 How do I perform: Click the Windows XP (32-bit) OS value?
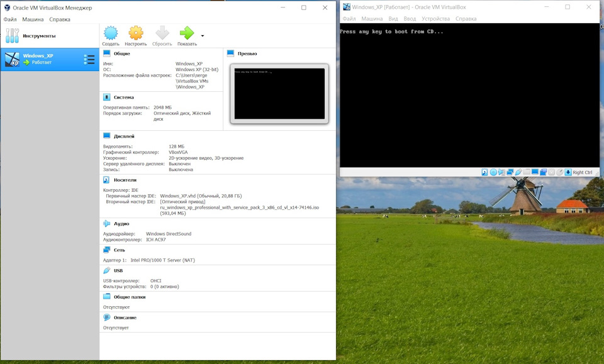[x=197, y=70]
